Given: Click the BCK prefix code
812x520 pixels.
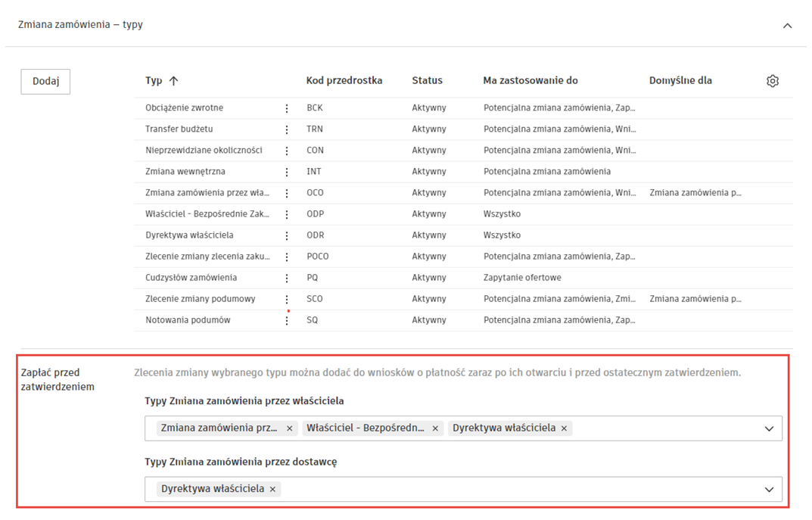Looking at the screenshot, I should pyautogui.click(x=315, y=107).
